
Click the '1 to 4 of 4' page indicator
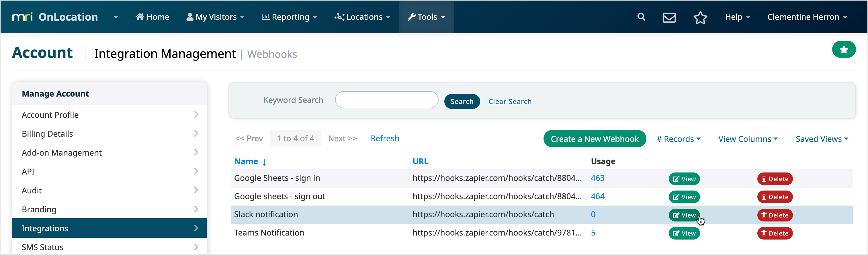pyautogui.click(x=296, y=138)
